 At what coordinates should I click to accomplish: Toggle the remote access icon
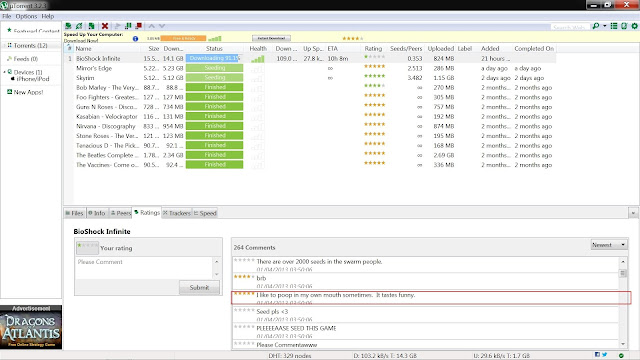click(624, 26)
